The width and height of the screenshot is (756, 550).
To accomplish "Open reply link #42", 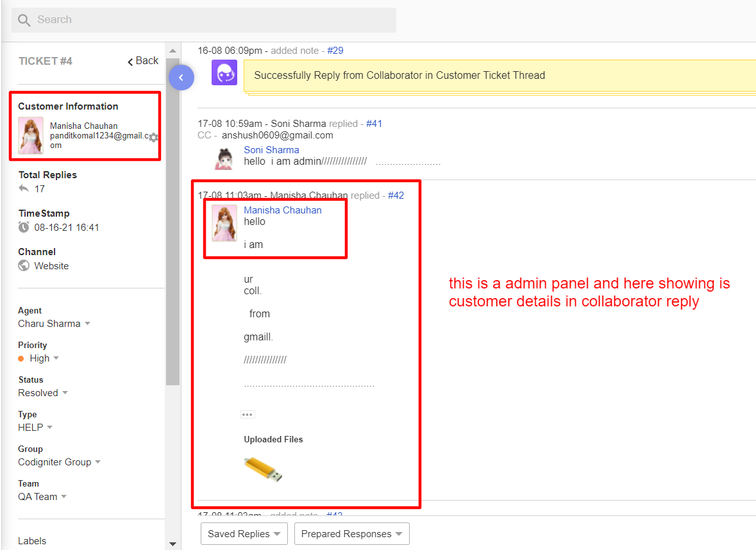I will tap(396, 196).
